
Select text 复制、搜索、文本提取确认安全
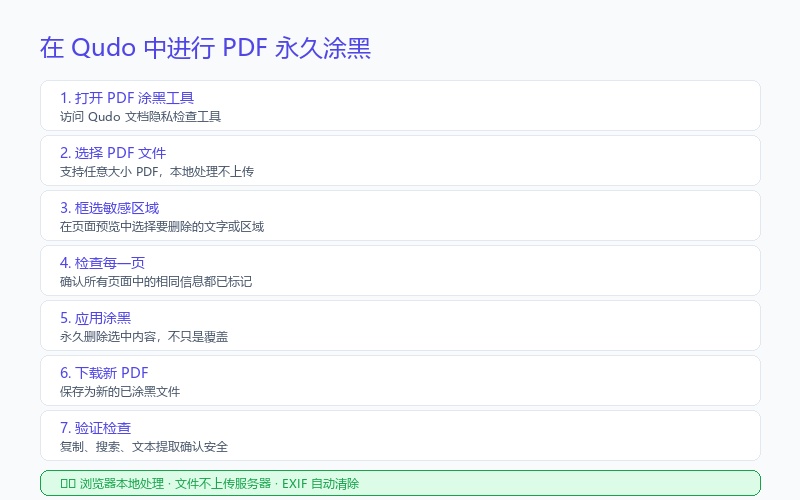pos(144,447)
